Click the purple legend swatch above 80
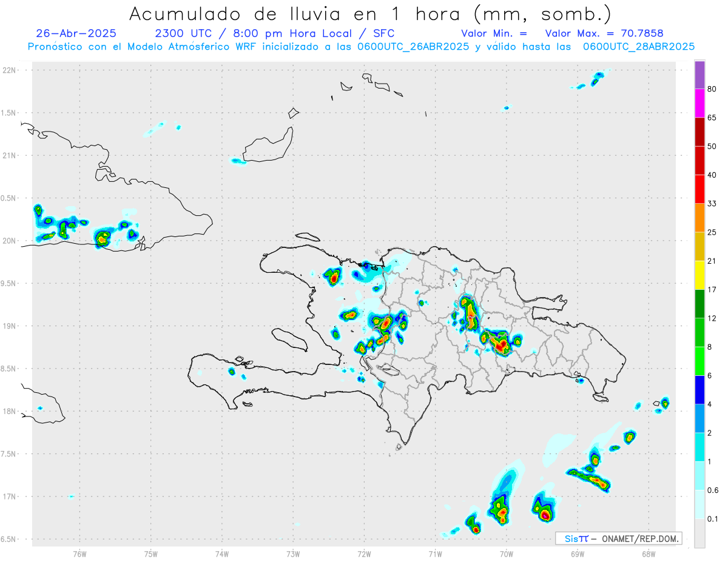 [x=699, y=75]
